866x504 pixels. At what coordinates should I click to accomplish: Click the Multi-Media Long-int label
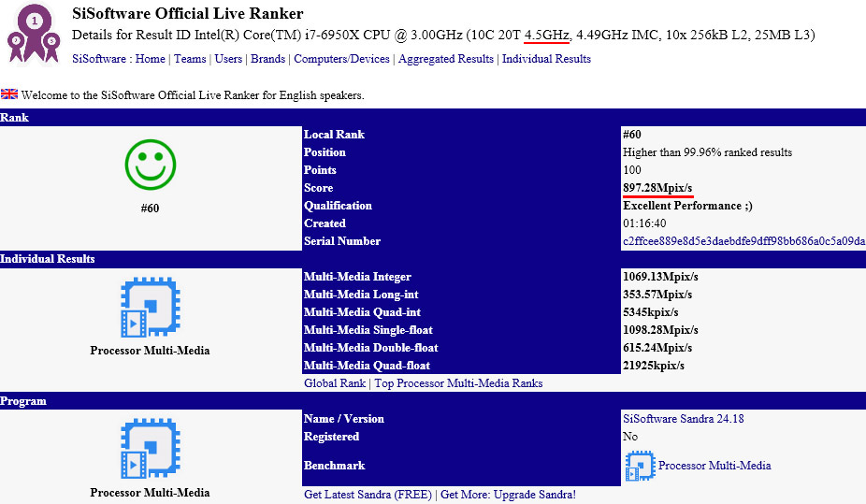[x=361, y=295]
